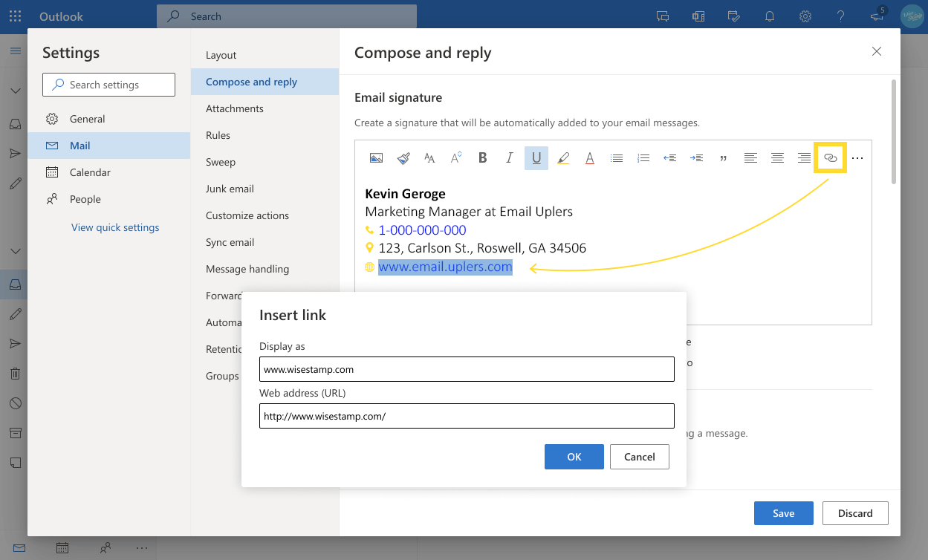Save the email signature
Viewport: 928px width, 560px height.
click(783, 512)
